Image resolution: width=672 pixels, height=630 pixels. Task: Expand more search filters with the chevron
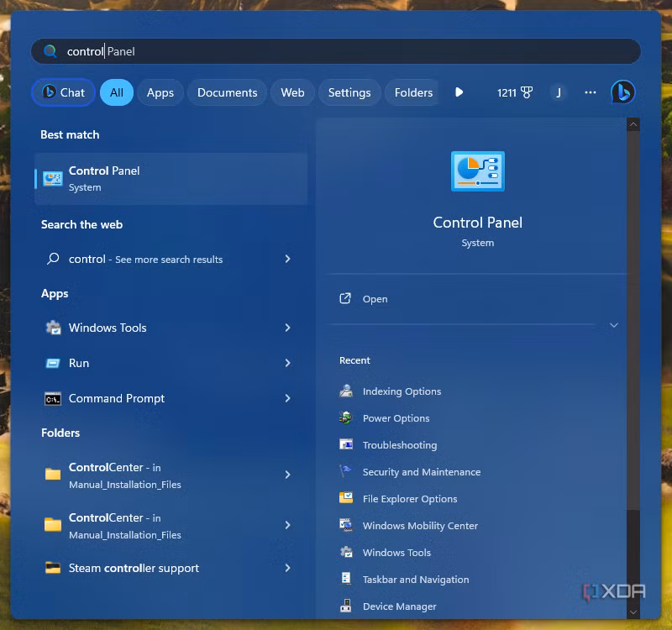coord(459,92)
